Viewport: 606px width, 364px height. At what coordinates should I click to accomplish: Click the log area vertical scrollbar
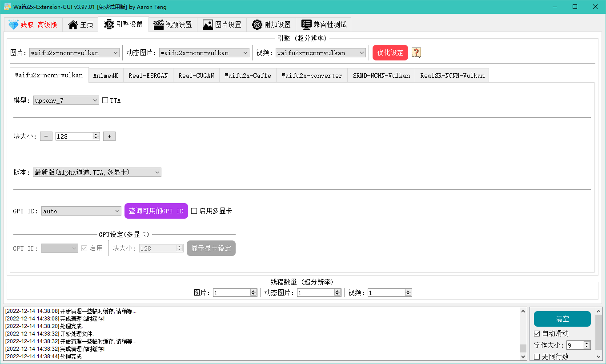coord(523,334)
